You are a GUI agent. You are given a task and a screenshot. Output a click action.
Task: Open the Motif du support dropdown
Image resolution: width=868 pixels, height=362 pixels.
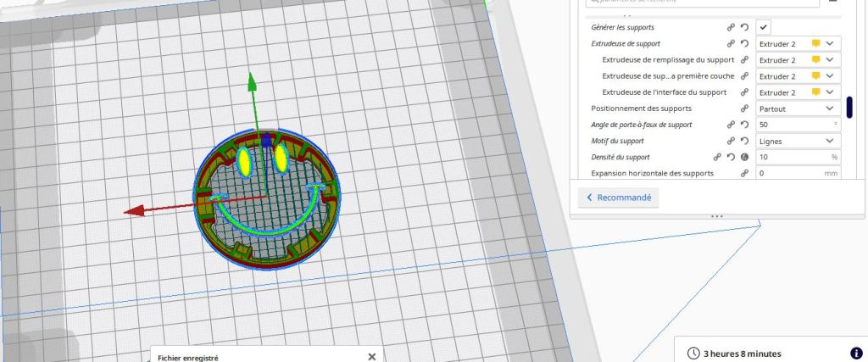[797, 141]
